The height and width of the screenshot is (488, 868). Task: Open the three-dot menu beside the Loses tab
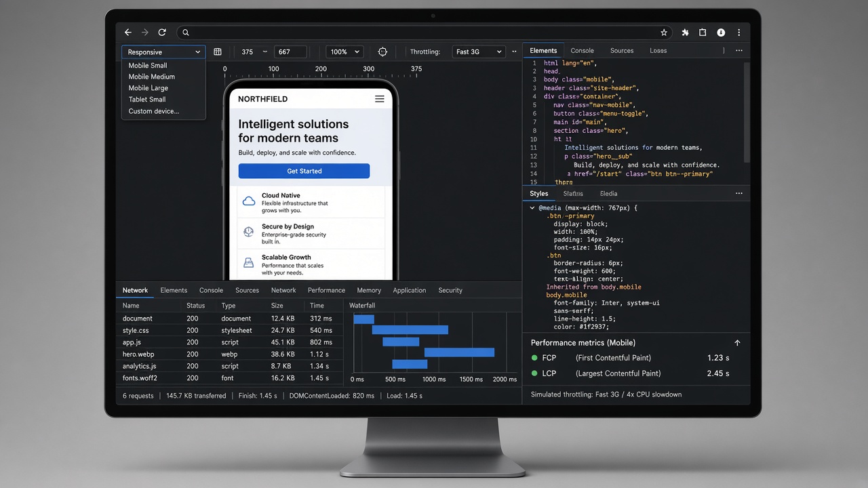[738, 51]
